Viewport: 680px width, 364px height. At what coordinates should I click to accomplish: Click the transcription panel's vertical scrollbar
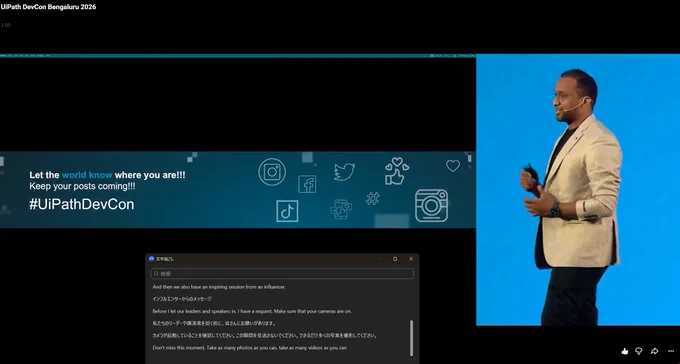point(411,338)
